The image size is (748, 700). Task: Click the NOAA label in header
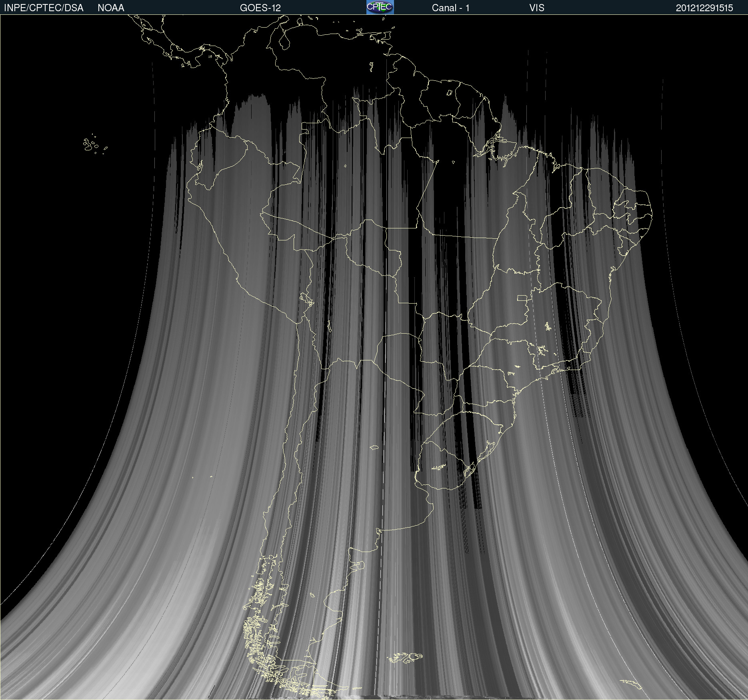pyautogui.click(x=111, y=8)
